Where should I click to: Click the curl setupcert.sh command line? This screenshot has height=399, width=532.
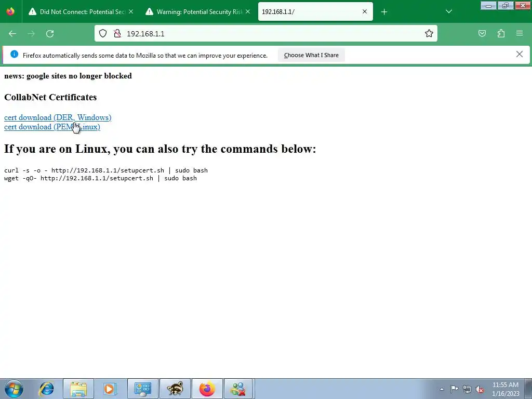pos(106,170)
